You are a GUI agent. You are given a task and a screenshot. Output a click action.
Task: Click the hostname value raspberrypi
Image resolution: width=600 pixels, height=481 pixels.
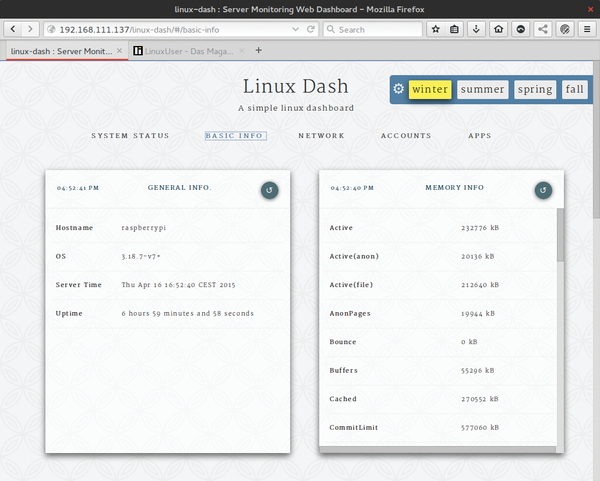(x=144, y=228)
